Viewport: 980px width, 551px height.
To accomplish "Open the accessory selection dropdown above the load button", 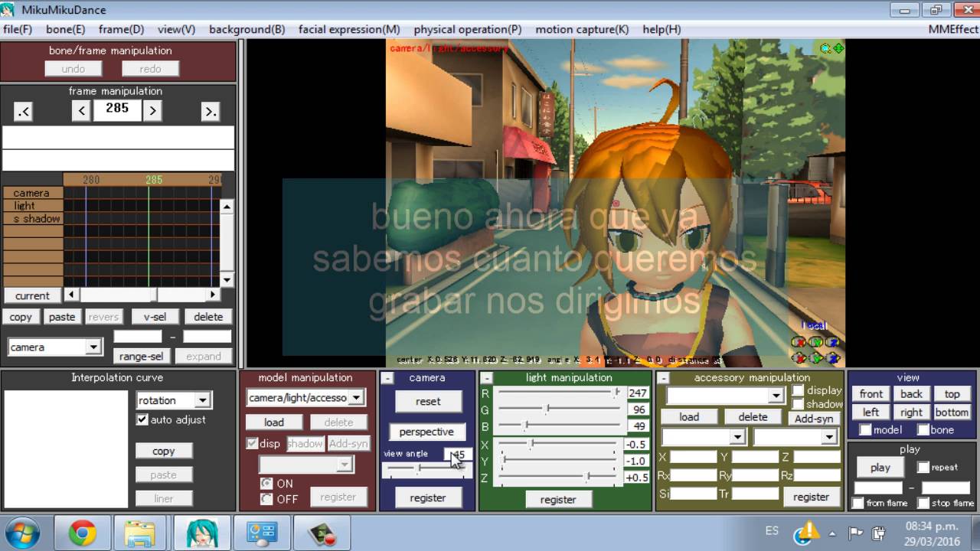I will coord(725,395).
